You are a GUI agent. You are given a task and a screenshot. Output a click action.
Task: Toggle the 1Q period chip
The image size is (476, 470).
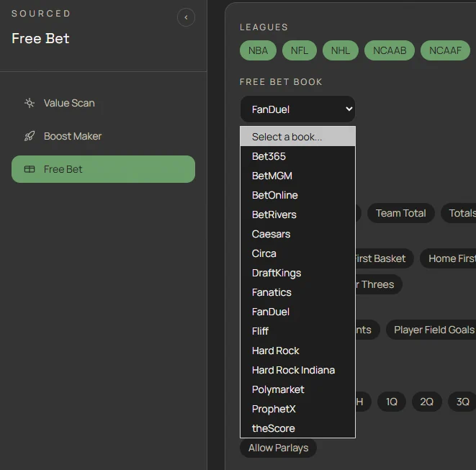[x=392, y=402]
